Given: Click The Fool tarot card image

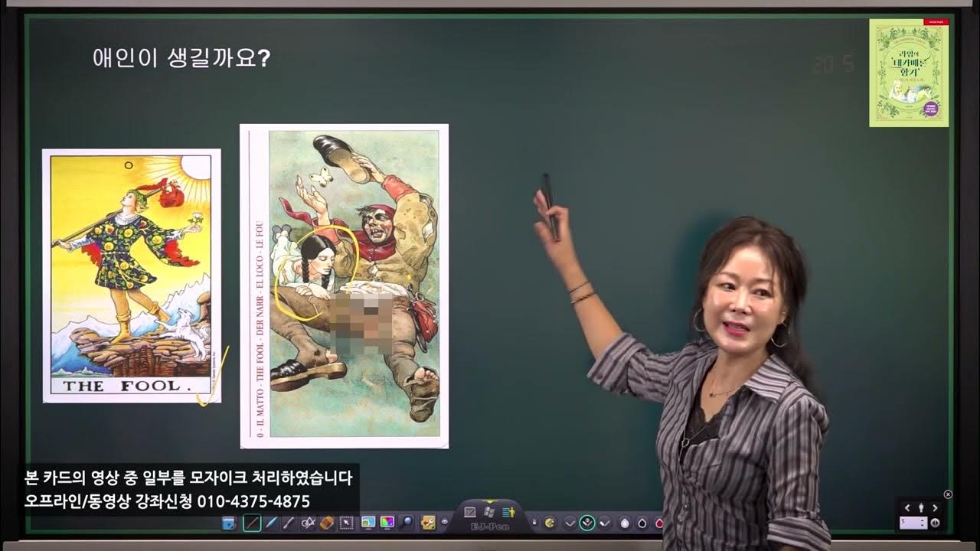Looking at the screenshot, I should 132,275.
